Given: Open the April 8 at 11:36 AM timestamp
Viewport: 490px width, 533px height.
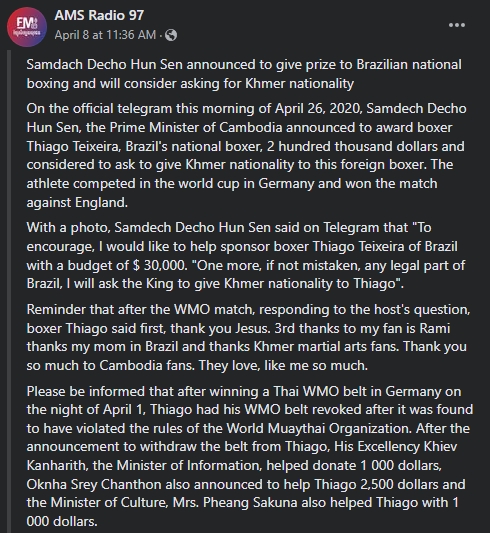Looking at the screenshot, I should [105, 35].
